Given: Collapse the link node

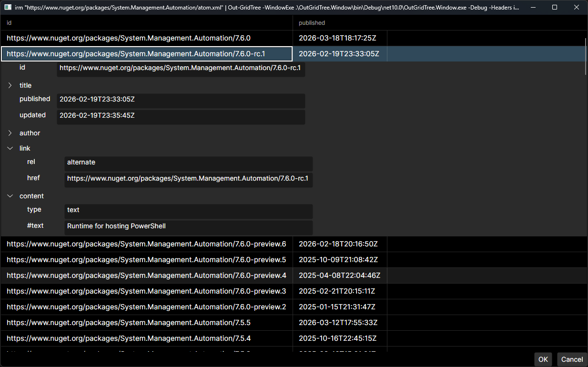Looking at the screenshot, I should click(x=10, y=148).
